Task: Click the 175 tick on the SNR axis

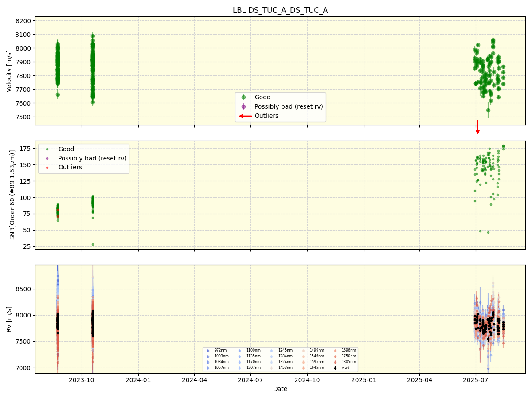Action: pos(25,149)
